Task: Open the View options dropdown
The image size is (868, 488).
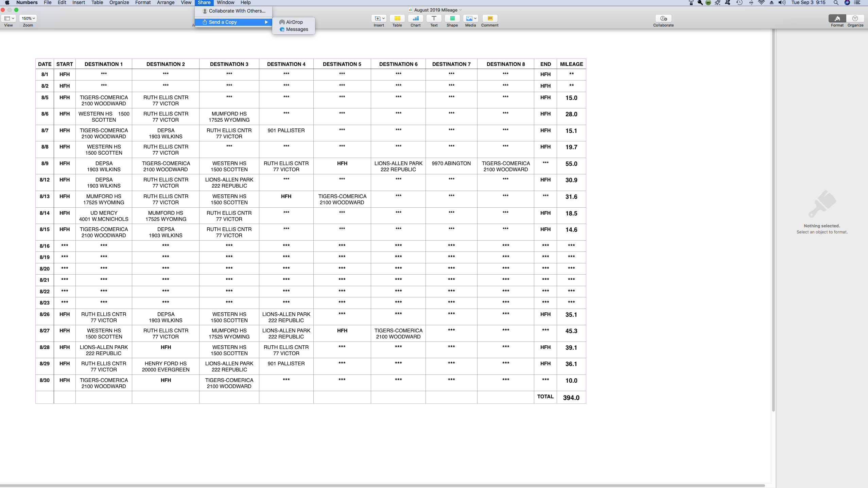Action: click(x=8, y=18)
